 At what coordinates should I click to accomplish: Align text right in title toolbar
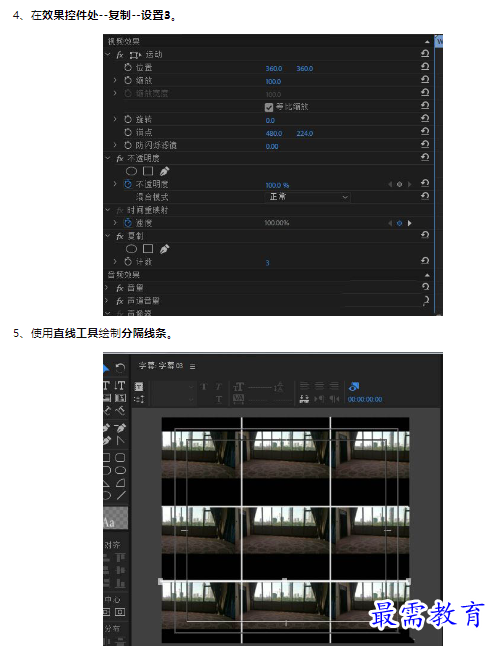point(334,386)
